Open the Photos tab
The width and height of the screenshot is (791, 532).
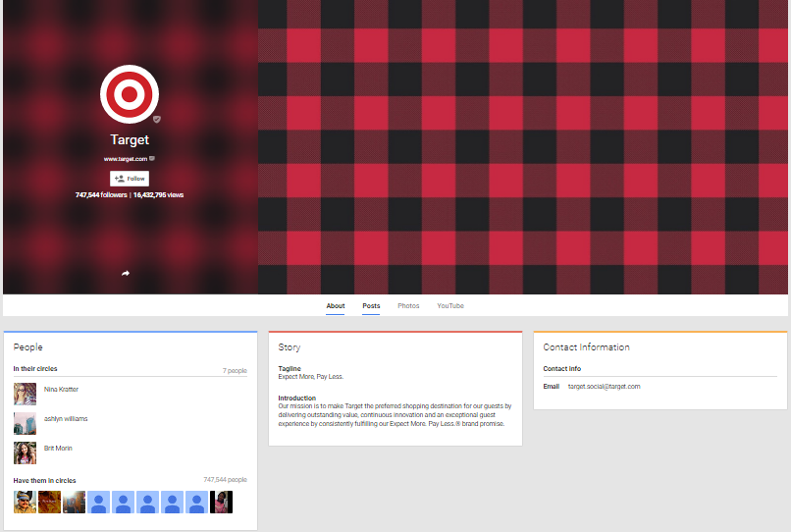tap(408, 306)
